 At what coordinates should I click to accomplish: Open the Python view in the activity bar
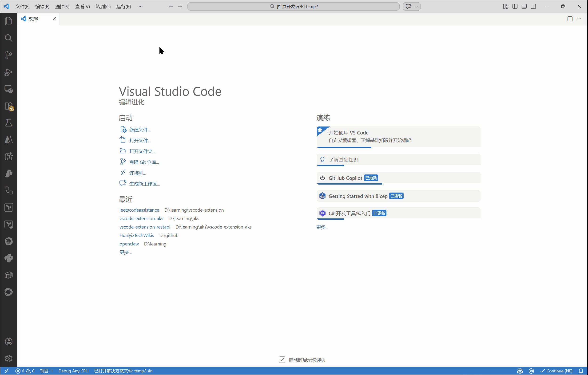tap(8, 258)
